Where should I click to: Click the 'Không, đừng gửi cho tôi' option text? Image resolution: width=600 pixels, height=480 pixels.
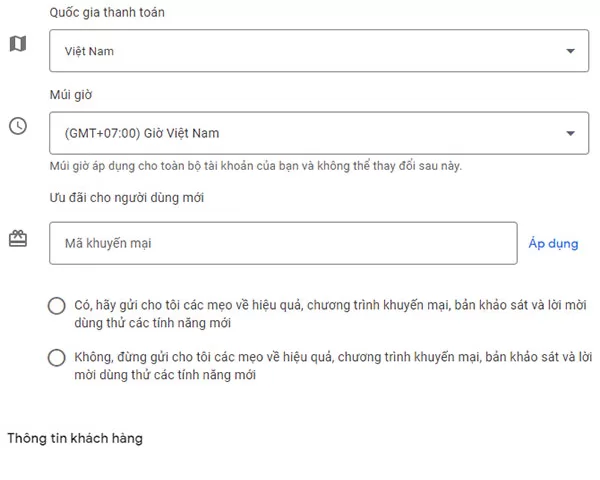333,366
